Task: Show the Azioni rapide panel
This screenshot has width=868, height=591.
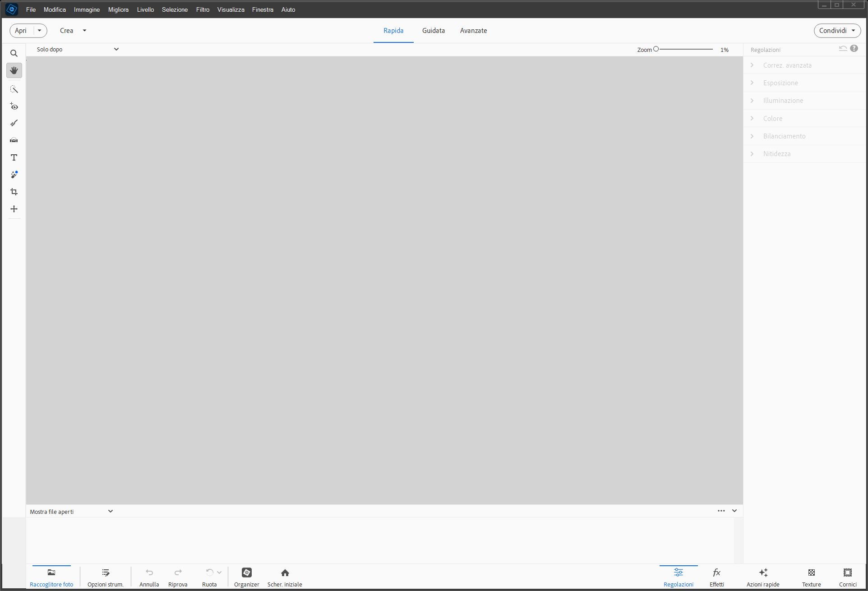Action: [x=763, y=577]
